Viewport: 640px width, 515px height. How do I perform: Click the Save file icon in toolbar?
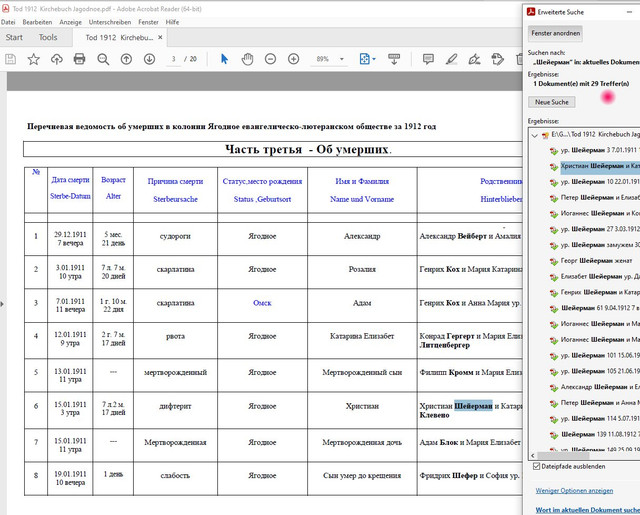11,59
